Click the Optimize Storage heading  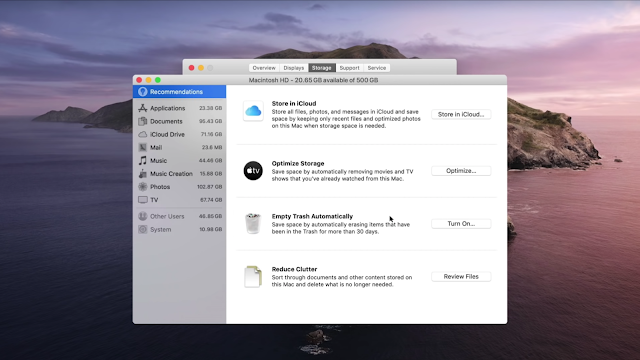pyautogui.click(x=298, y=163)
